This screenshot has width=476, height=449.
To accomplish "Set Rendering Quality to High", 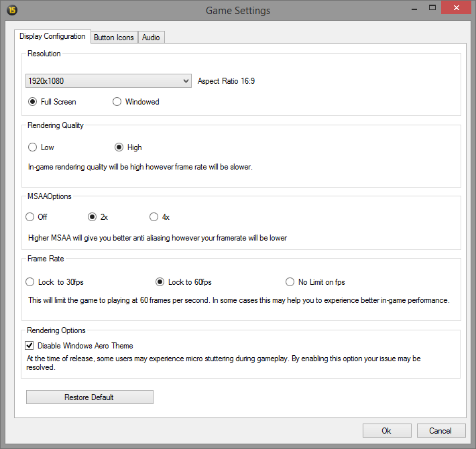I will (x=119, y=147).
